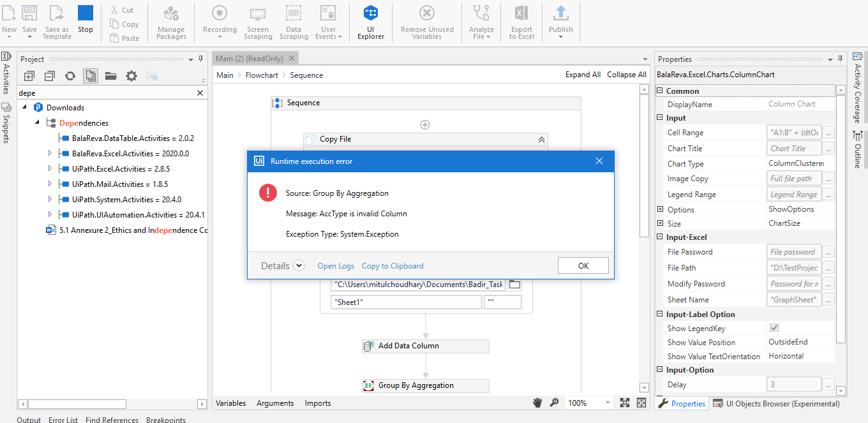Click ellipsis button for Cell Range
868x423 pixels.
828,133
